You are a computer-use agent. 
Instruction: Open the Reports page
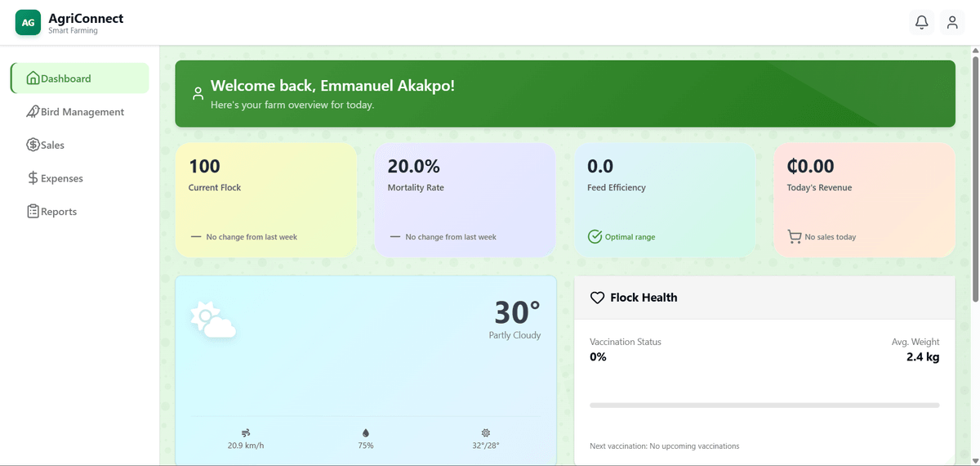[x=59, y=212]
